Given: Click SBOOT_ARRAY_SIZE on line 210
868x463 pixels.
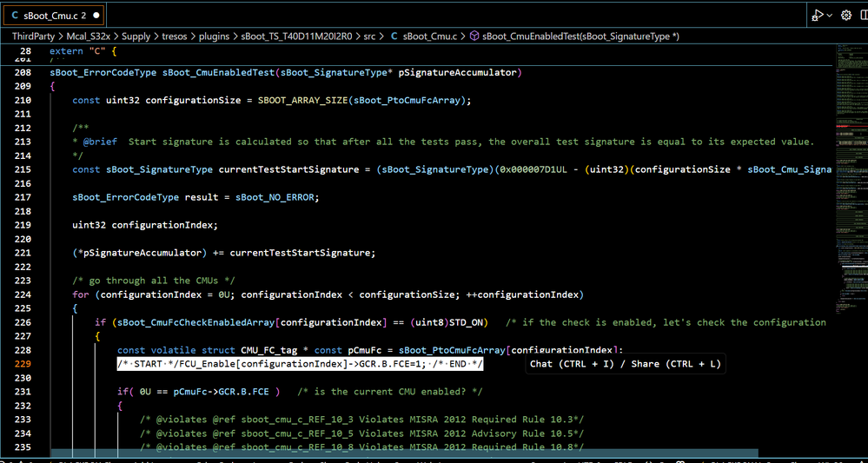Looking at the screenshot, I should [x=303, y=100].
